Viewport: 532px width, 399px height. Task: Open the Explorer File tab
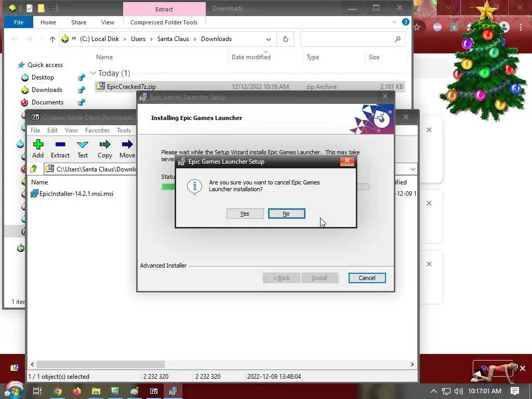point(19,22)
